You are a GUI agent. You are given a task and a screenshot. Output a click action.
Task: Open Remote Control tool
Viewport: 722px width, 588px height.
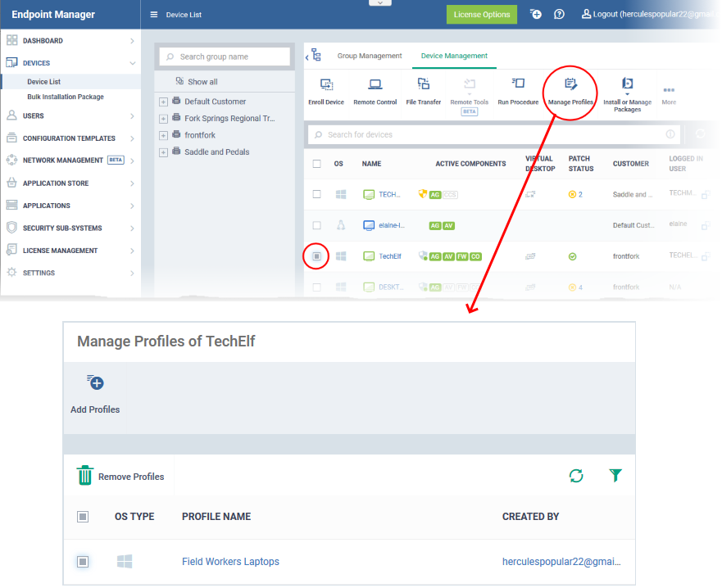(x=375, y=93)
